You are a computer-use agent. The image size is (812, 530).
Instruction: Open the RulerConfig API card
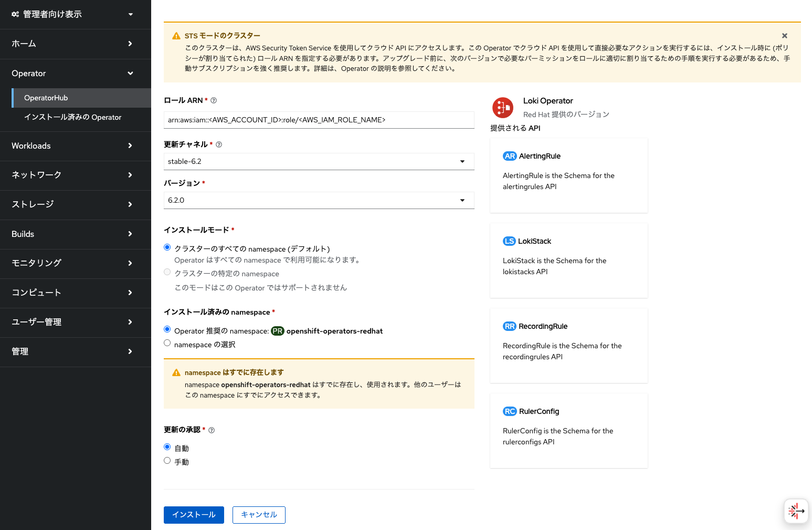click(569, 431)
